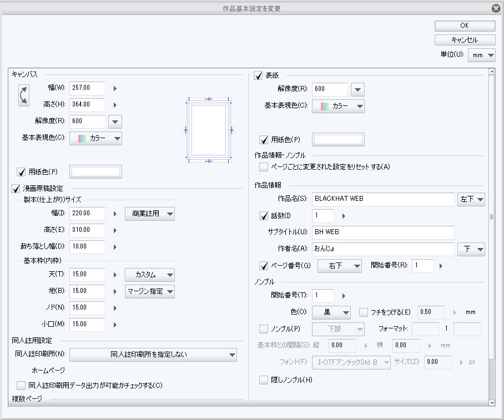Click the canvas 用紙色 paper color swatch
Image resolution: width=504 pixels, height=420 pixels.
coord(96,172)
